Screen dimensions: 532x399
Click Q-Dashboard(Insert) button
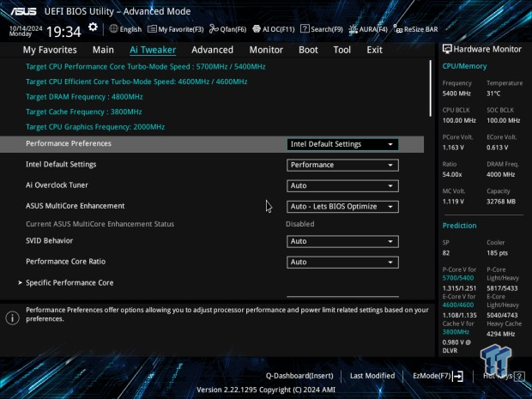point(299,376)
